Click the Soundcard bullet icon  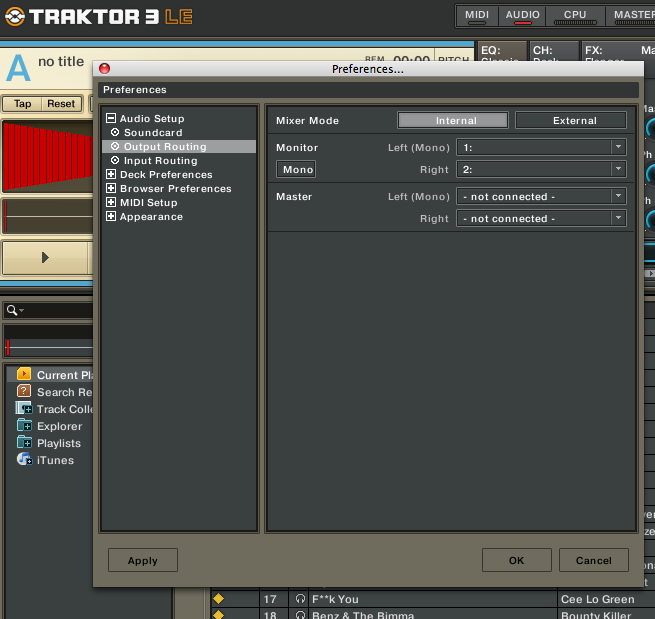(115, 132)
